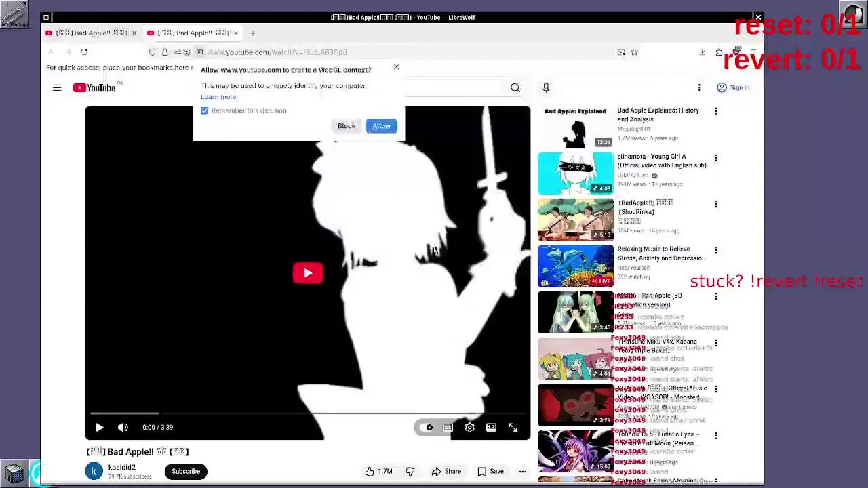
Task: Open YOASOBI Monster video thumbnail
Action: coord(576,405)
